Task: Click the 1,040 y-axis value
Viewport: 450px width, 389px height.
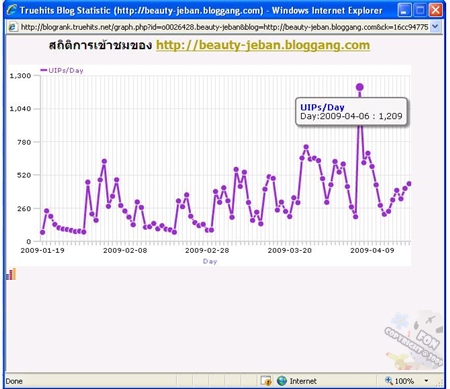Action: (x=20, y=109)
